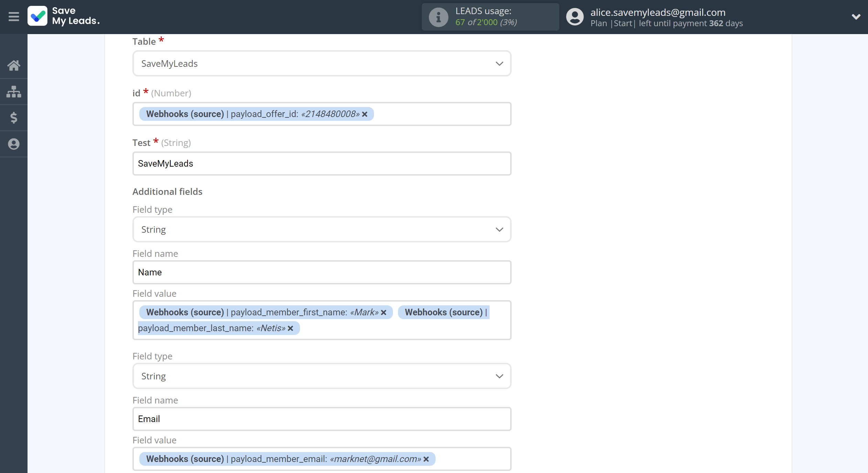Click the Field value box with email tag
The width and height of the screenshot is (868, 473).
tap(322, 459)
